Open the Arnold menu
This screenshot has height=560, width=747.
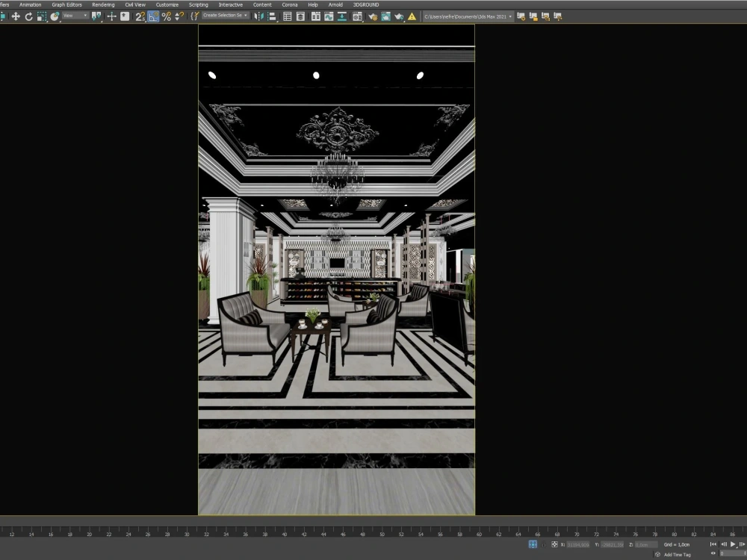tap(335, 4)
